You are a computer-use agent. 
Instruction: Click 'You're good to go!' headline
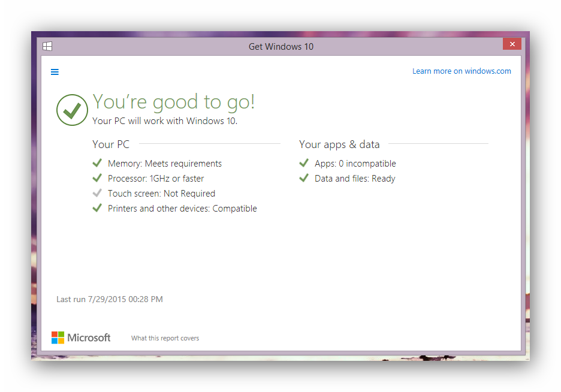point(174,101)
